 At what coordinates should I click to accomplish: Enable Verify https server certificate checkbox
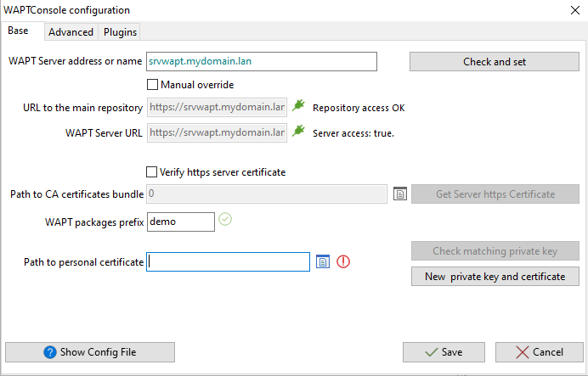pyautogui.click(x=151, y=172)
